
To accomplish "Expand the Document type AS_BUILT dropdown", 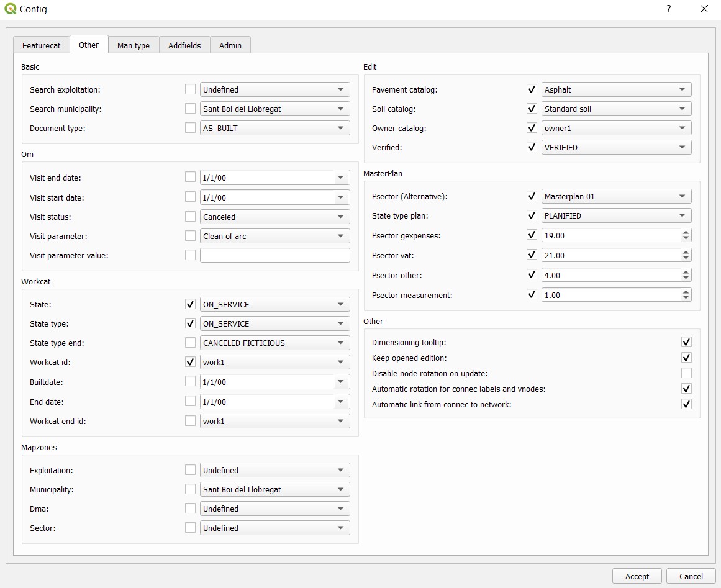I will click(x=274, y=128).
